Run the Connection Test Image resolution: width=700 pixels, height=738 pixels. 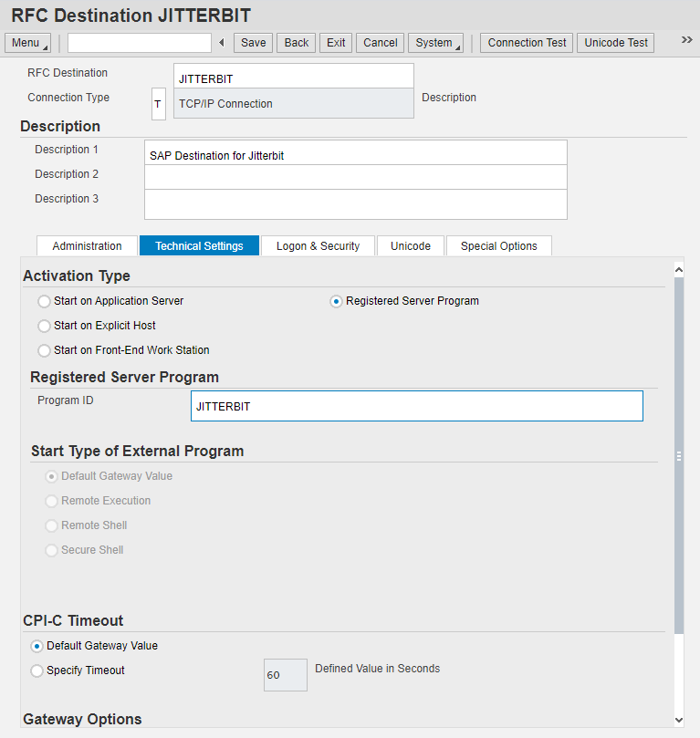coord(527,43)
